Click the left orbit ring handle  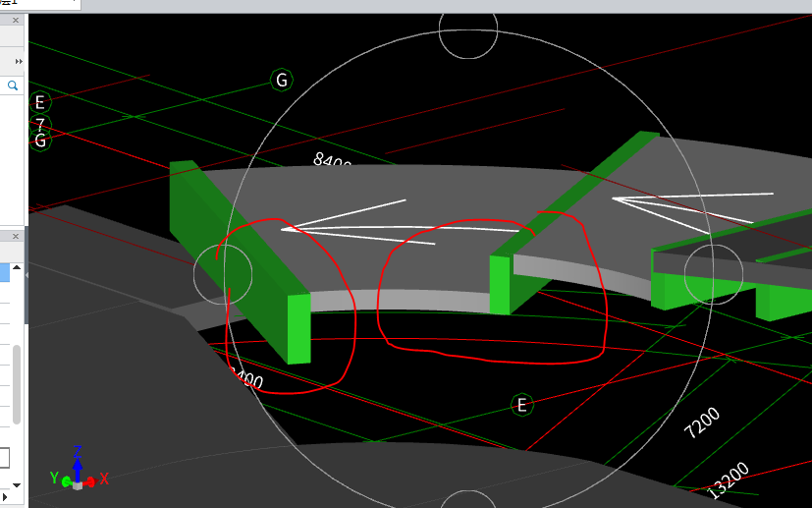[223, 274]
